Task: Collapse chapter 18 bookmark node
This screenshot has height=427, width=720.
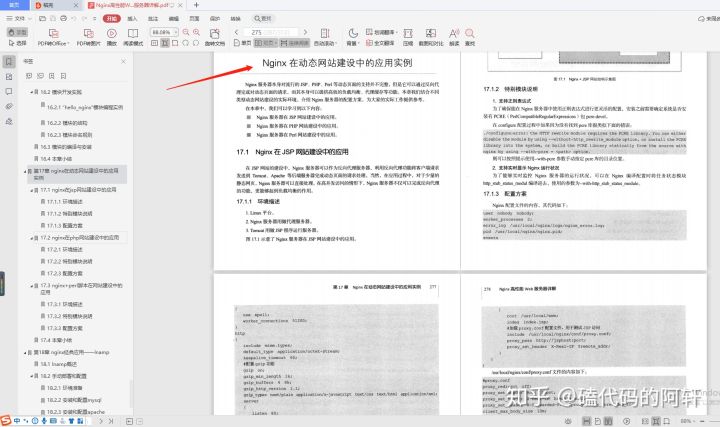Action: click(25, 353)
